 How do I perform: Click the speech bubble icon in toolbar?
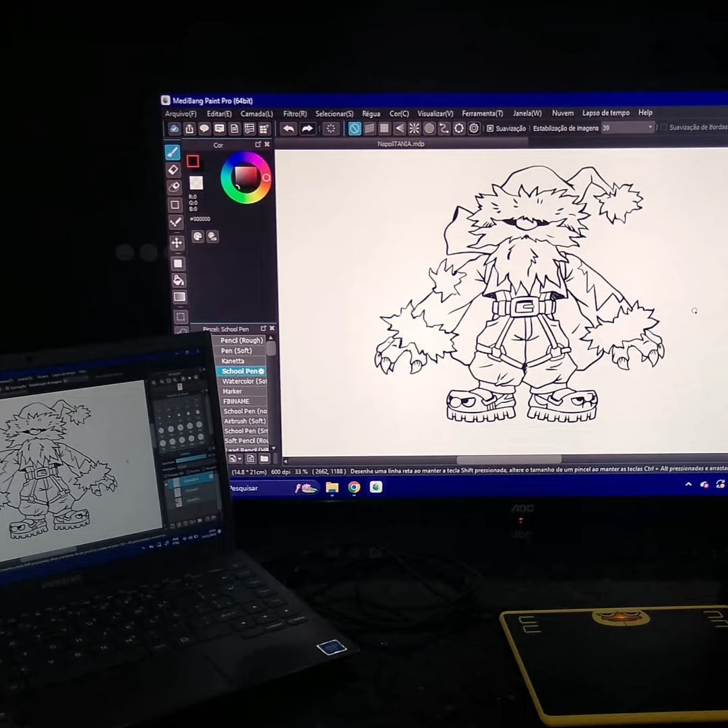(x=204, y=129)
